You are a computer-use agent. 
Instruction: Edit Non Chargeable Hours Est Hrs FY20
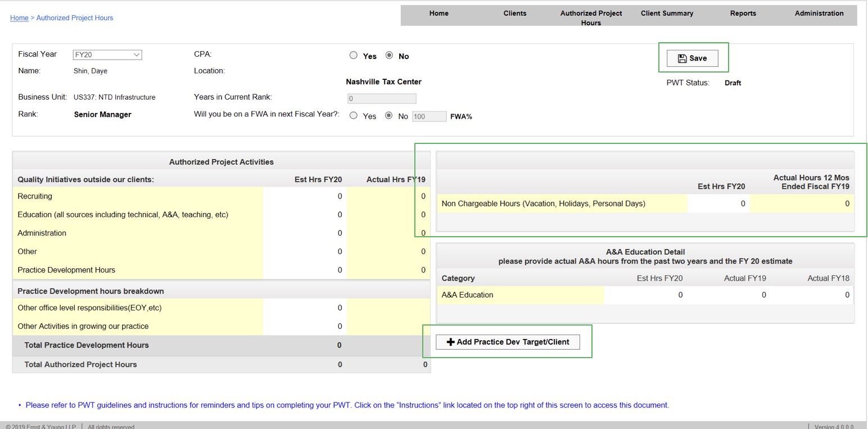click(718, 204)
